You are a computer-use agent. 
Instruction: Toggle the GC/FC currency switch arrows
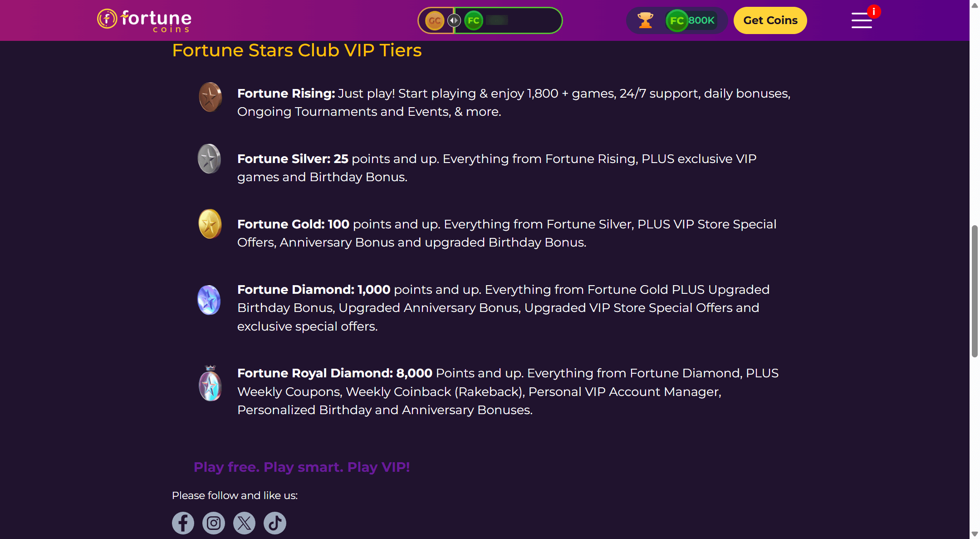(x=454, y=20)
